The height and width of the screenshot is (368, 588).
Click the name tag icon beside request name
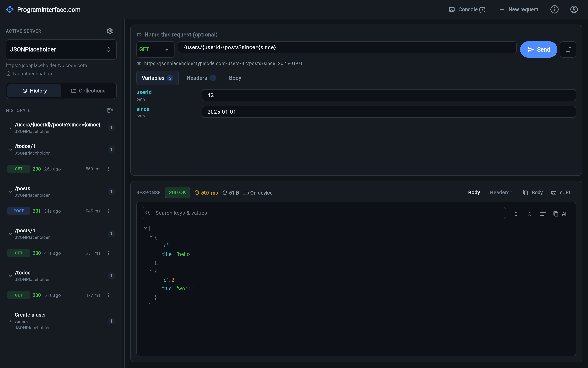[x=139, y=35]
